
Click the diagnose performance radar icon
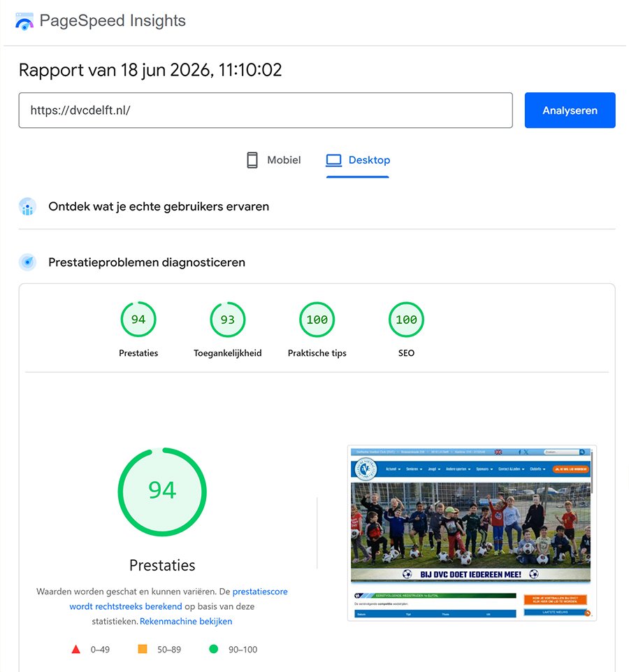pyautogui.click(x=27, y=262)
